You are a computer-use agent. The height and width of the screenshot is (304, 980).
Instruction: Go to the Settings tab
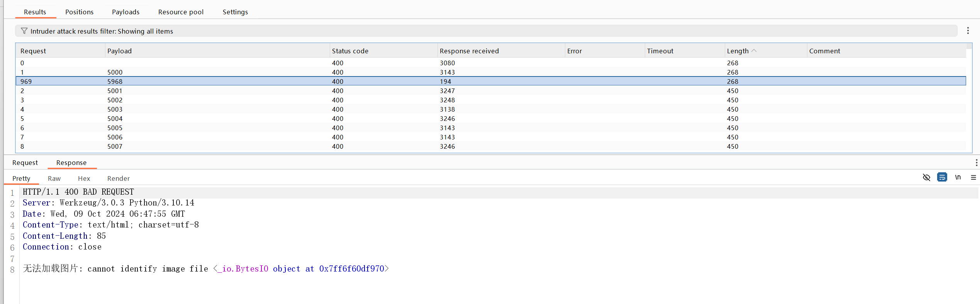[x=235, y=12]
